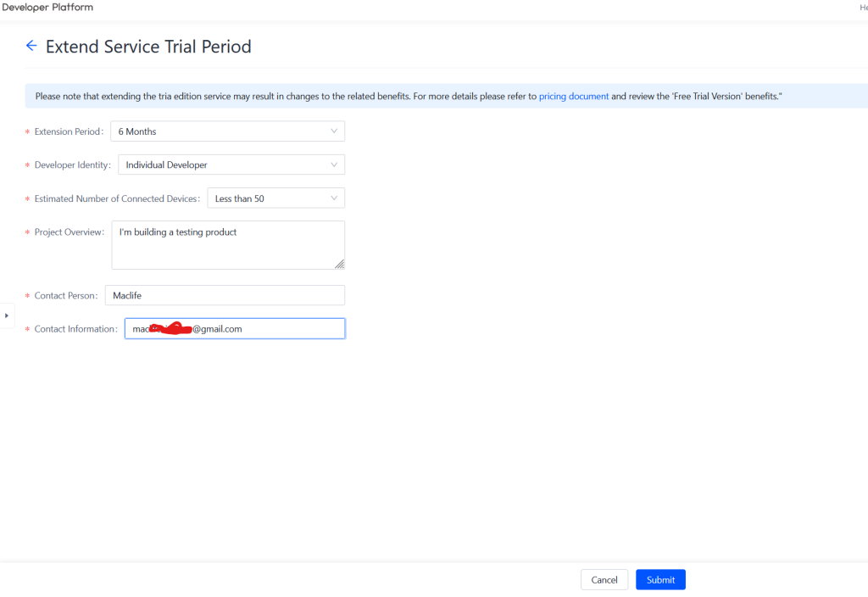Click the Contact Information field label

tap(75, 329)
